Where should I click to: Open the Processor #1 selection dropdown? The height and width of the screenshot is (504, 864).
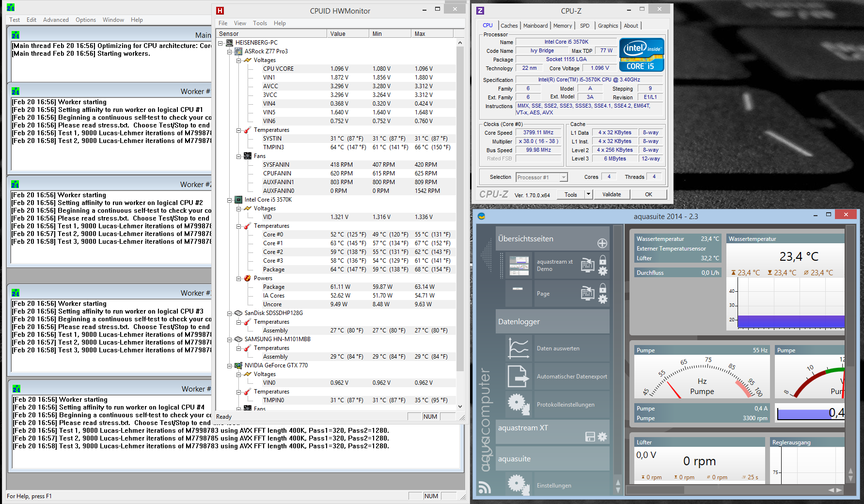pyautogui.click(x=564, y=177)
